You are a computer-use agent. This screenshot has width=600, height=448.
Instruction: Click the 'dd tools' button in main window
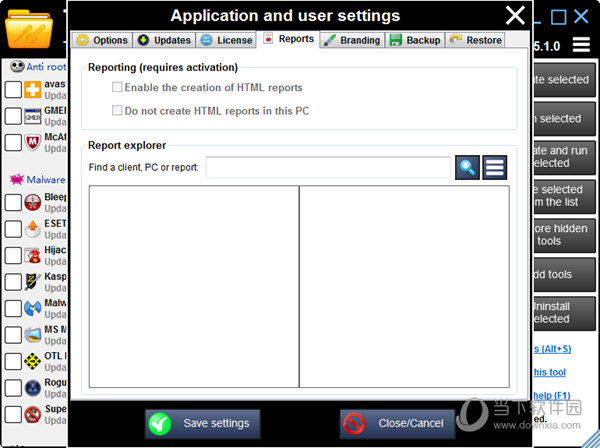point(564,274)
